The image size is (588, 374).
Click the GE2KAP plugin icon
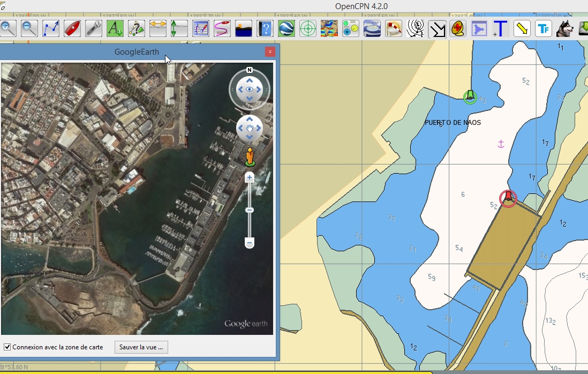click(372, 28)
